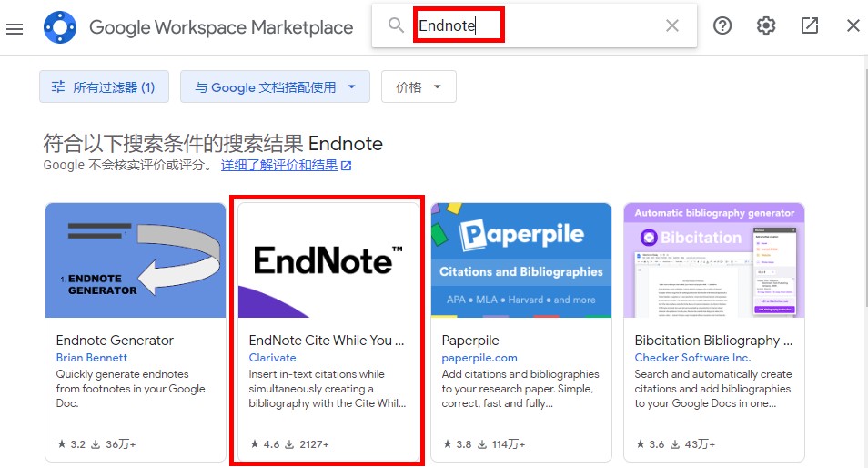Open the Paperpile card thumbnail
The height and width of the screenshot is (468, 868).
(521, 260)
